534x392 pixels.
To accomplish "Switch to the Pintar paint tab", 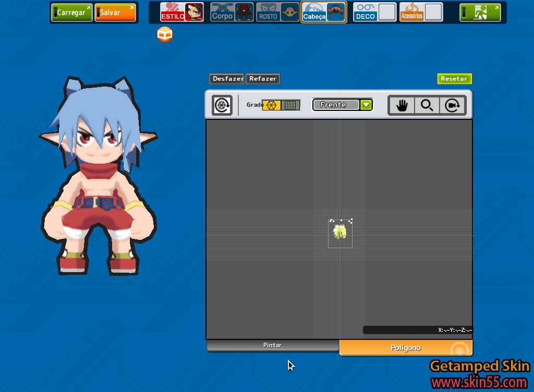I will [272, 345].
